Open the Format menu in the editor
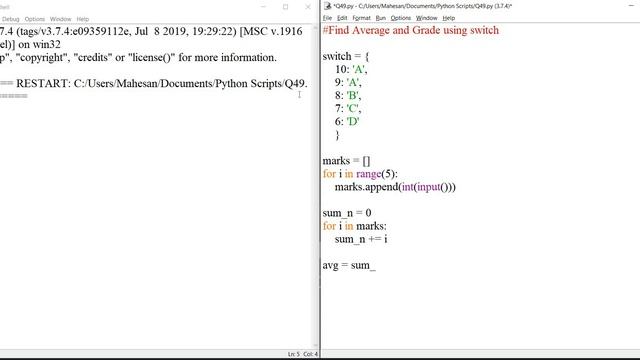 click(x=361, y=18)
